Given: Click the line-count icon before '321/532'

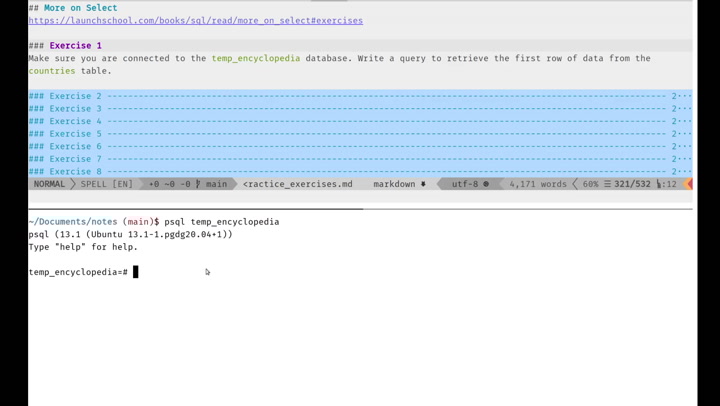Looking at the screenshot, I should coord(608,184).
